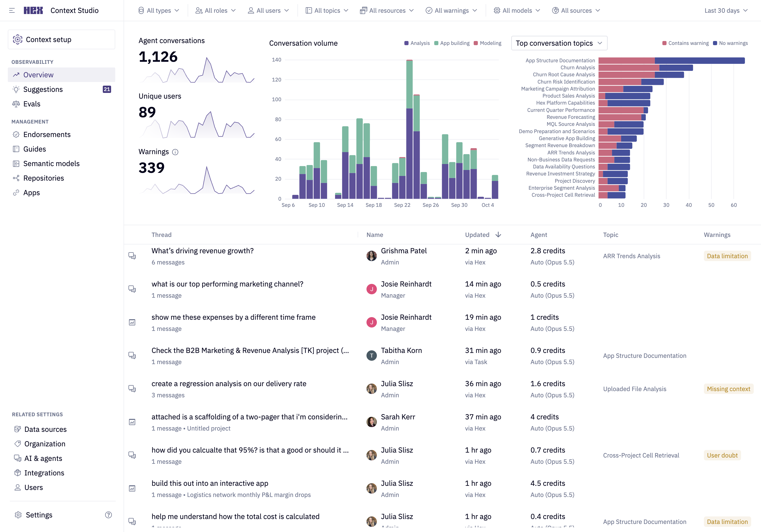Click the Hex logo
The image size is (761, 532).
33,10
